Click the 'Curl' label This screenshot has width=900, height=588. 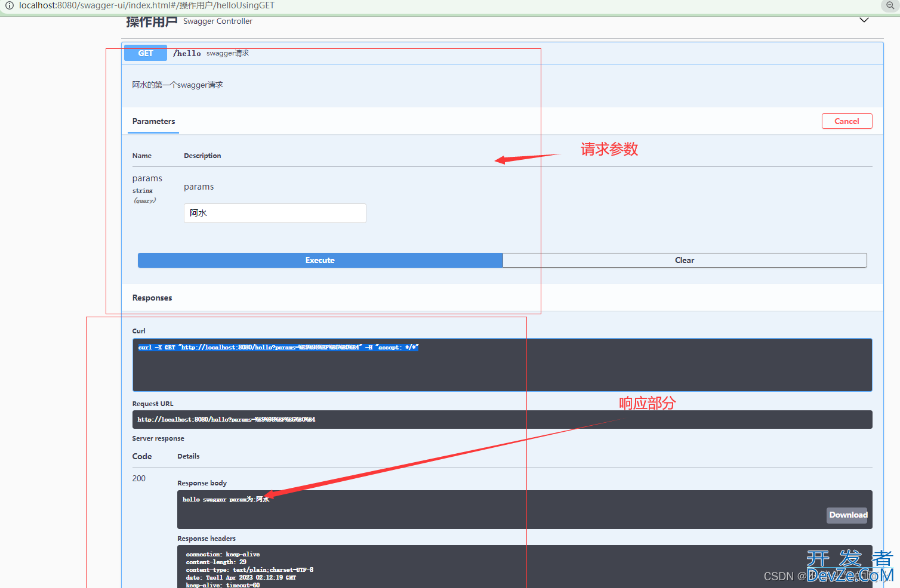point(138,331)
